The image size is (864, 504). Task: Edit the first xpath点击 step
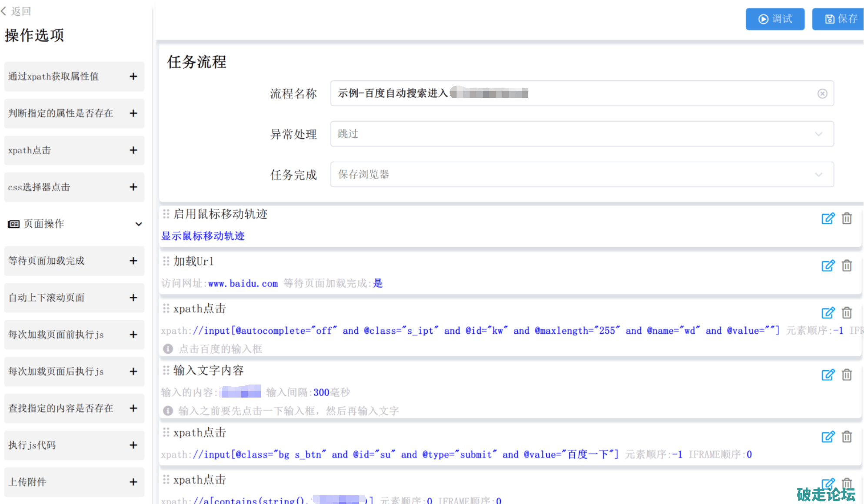(x=827, y=313)
